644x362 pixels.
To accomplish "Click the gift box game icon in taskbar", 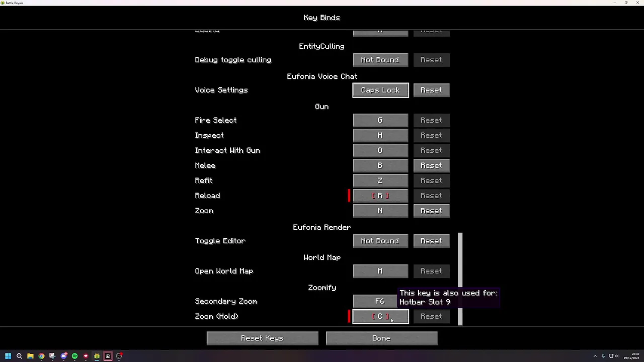I will (x=97, y=356).
